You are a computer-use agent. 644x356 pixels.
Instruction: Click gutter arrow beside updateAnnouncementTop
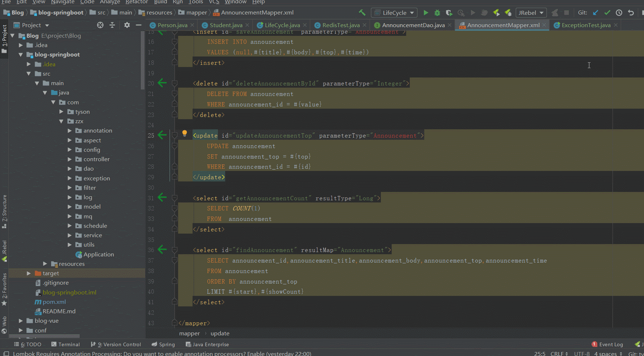pyautogui.click(x=162, y=135)
